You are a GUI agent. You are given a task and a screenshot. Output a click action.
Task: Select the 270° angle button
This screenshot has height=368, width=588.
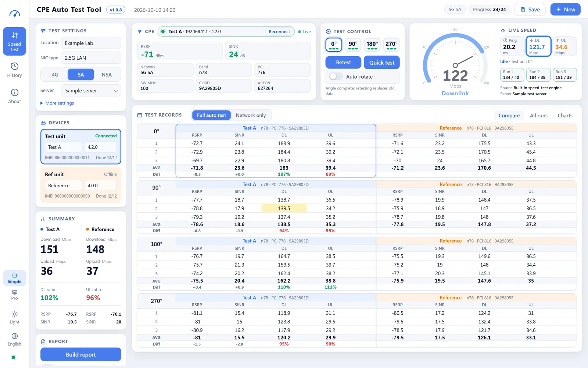(391, 45)
